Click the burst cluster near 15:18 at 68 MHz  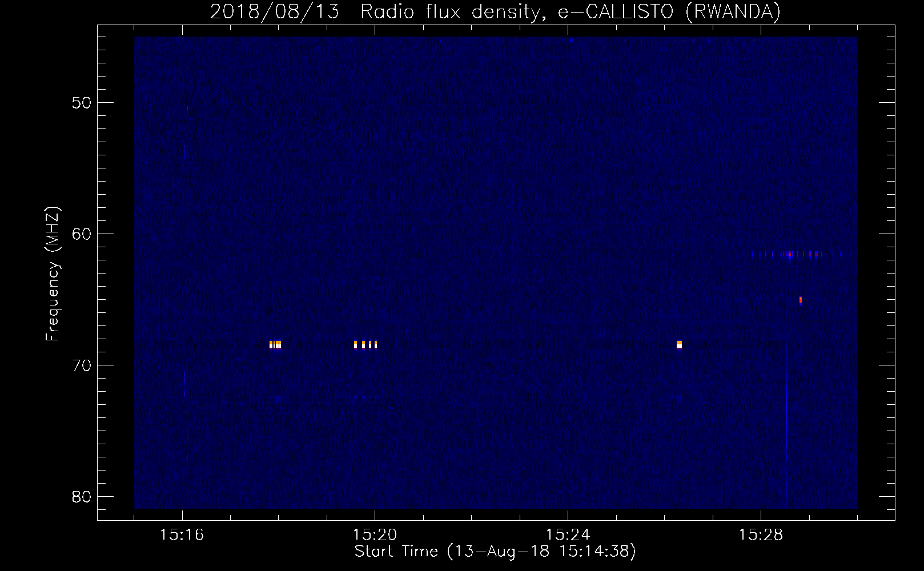point(275,344)
